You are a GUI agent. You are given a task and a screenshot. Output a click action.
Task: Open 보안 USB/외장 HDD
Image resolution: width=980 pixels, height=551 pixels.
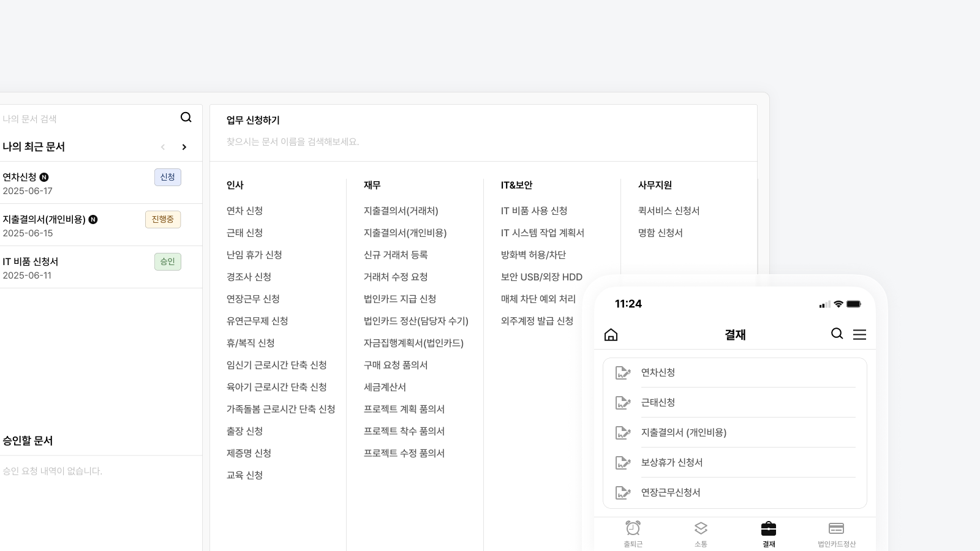(541, 277)
